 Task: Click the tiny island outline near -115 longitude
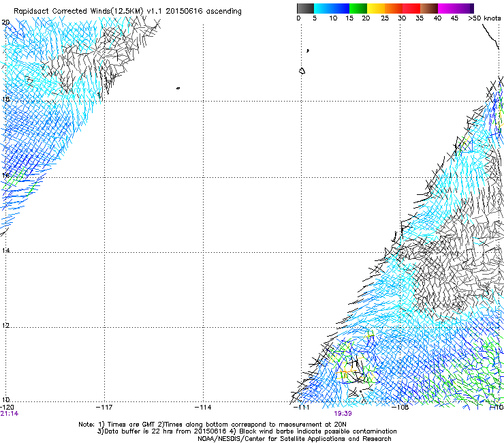[178, 88]
